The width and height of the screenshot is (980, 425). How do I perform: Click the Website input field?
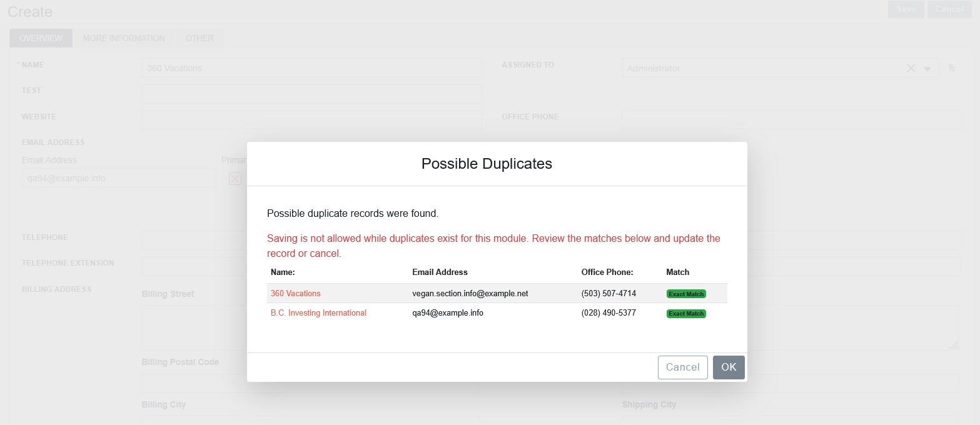coord(312,119)
